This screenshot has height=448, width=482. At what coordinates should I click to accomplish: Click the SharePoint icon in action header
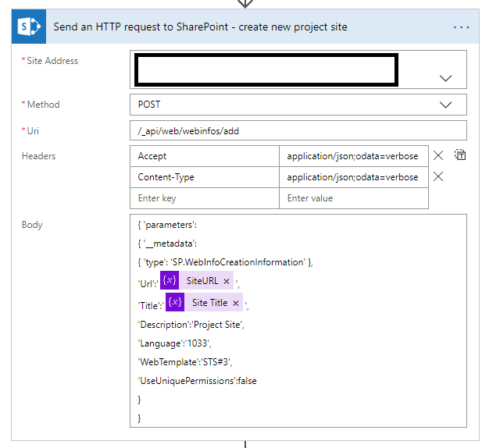29,27
